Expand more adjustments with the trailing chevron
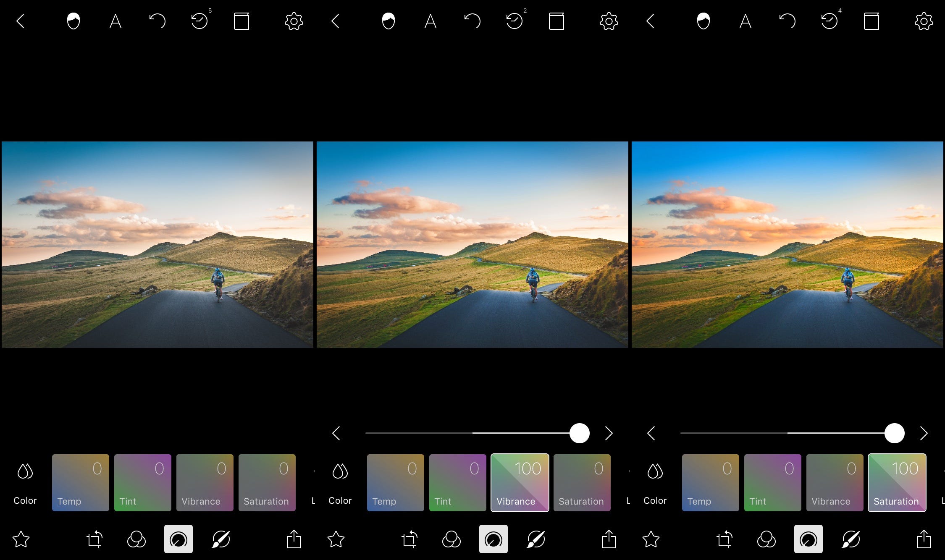 (x=923, y=433)
